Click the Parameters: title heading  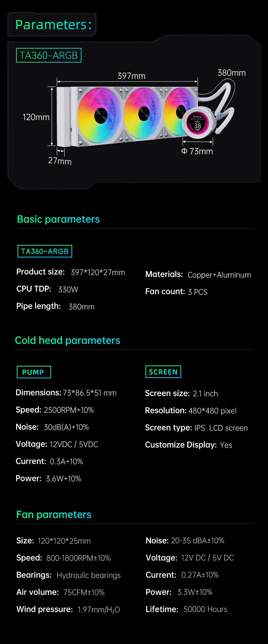click(x=54, y=25)
